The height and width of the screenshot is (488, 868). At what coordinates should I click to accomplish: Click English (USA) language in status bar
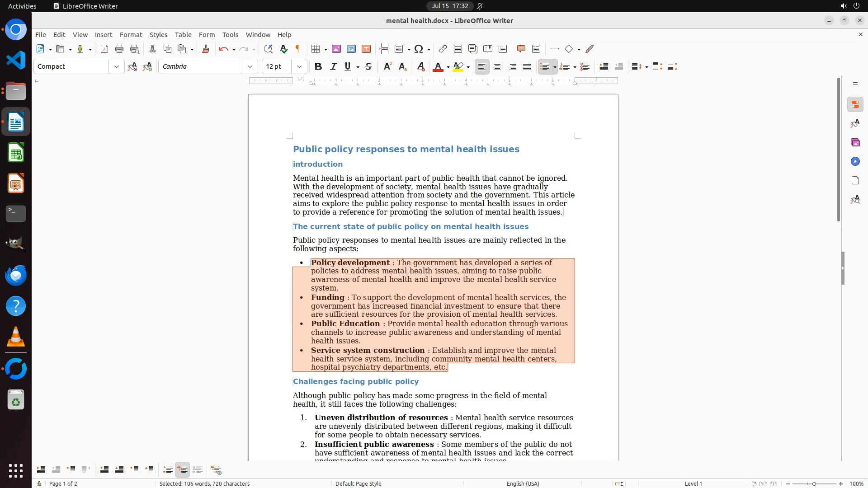(523, 484)
